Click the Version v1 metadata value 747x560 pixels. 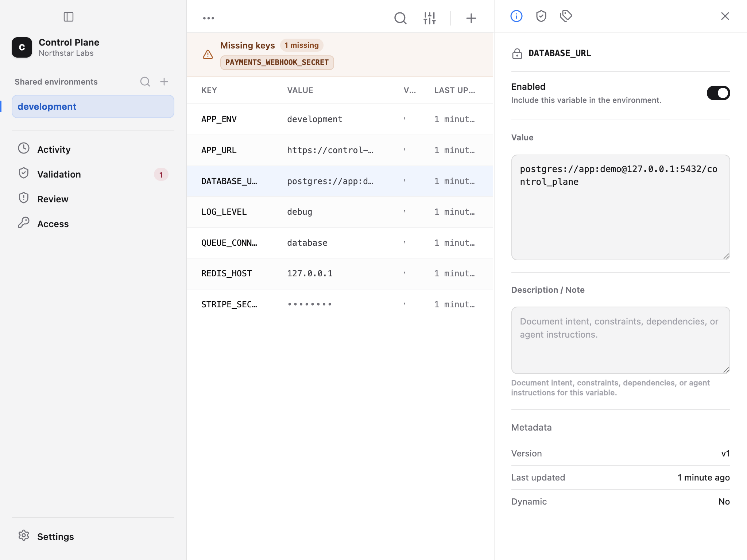tap(725, 454)
